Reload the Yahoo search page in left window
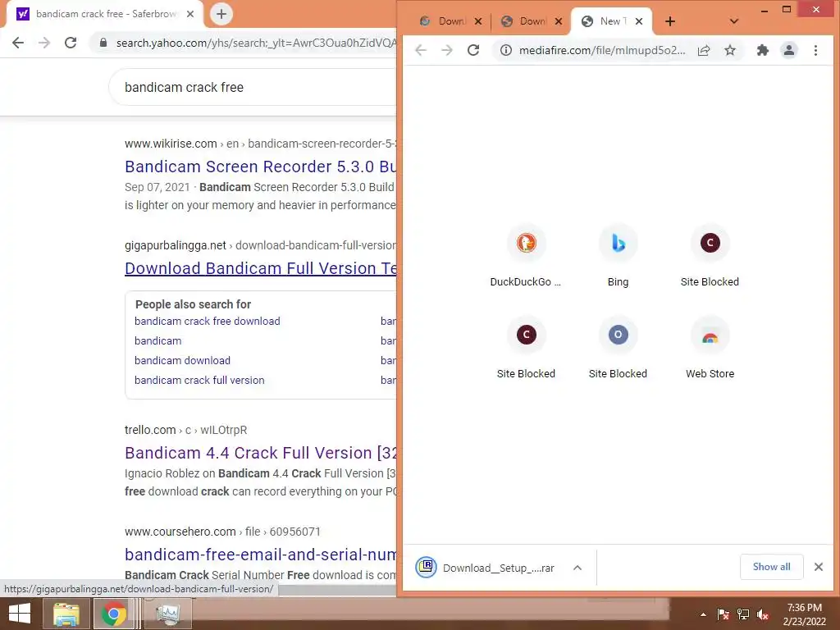840x630 pixels. click(71, 43)
